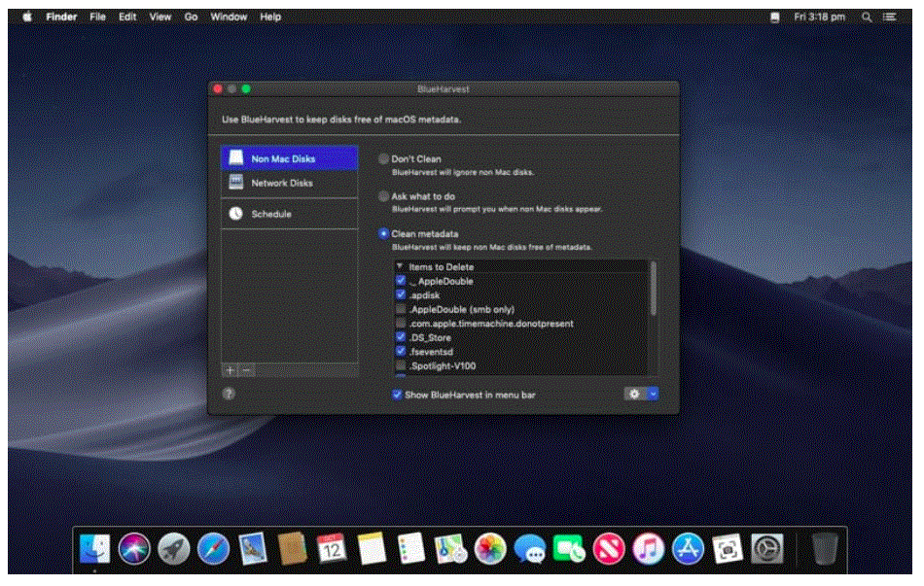The height and width of the screenshot is (586, 924).
Task: Open News from the dock
Action: tap(608, 549)
